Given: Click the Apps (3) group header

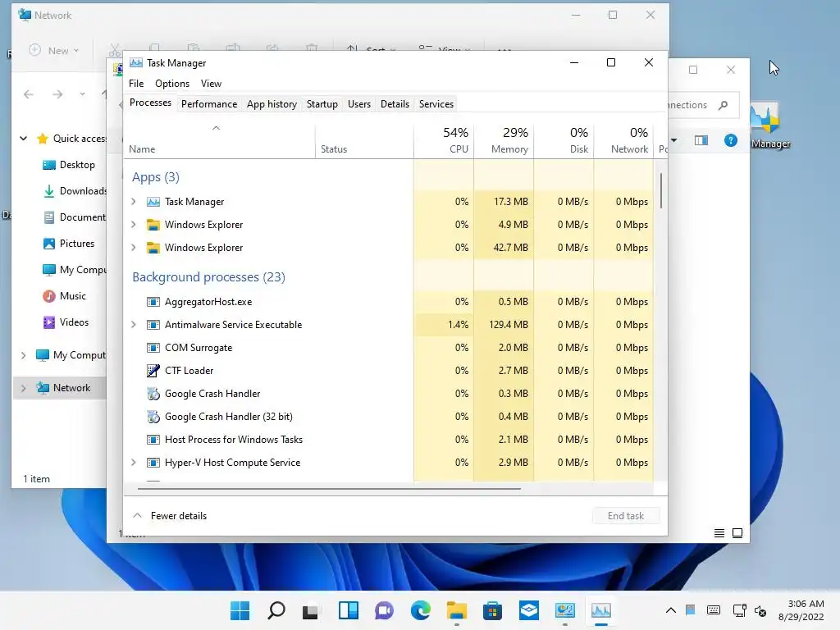Looking at the screenshot, I should coord(155,177).
